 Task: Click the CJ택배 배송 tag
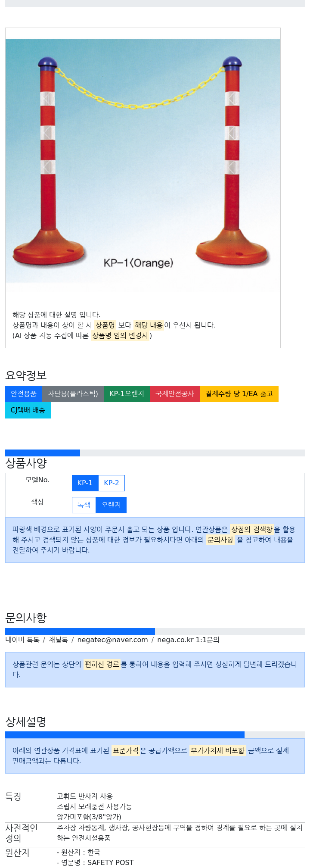[x=28, y=410]
